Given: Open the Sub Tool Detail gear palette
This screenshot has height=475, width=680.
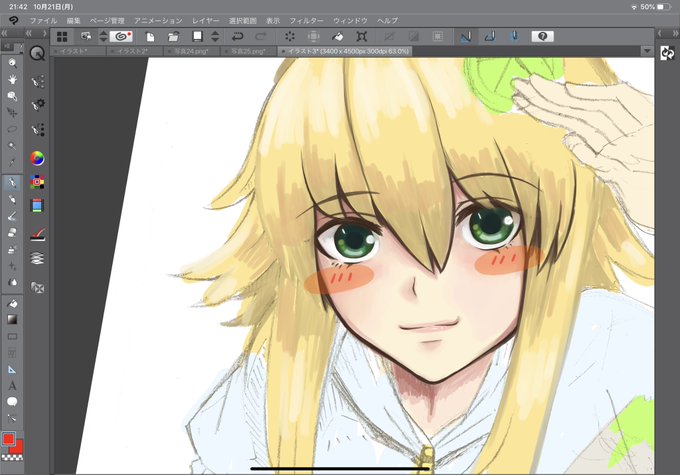Looking at the screenshot, I should pyautogui.click(x=38, y=104).
